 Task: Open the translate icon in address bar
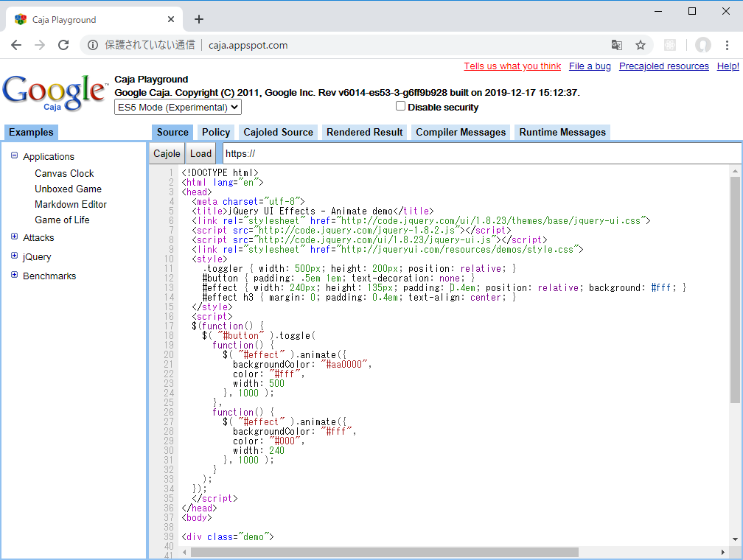click(x=616, y=45)
